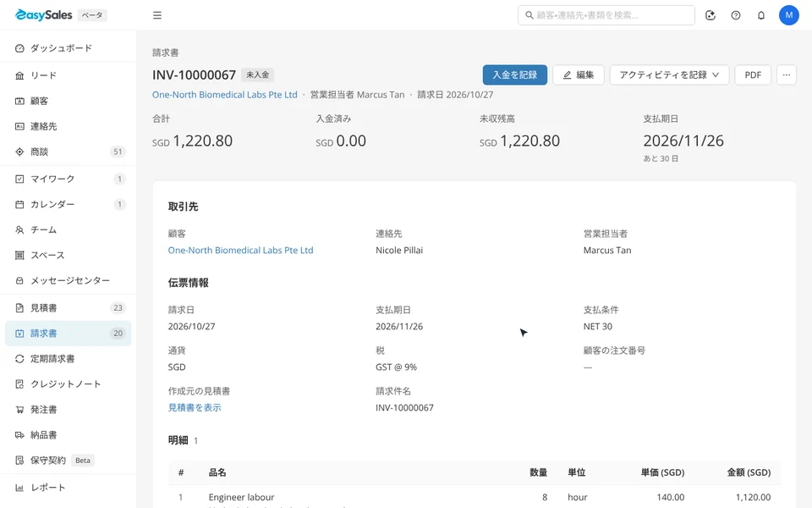Open One-North Biomedical Labs link in header
The height and width of the screenshot is (508, 812).
click(x=225, y=95)
